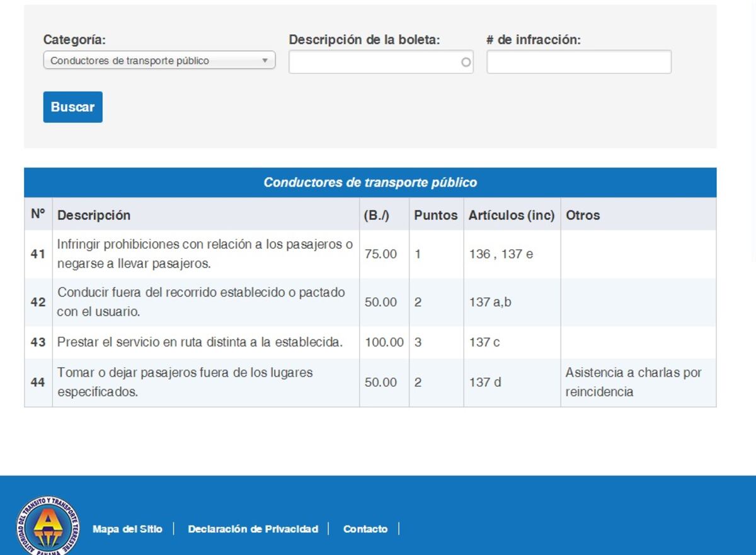This screenshot has height=555, width=756.
Task: Click the circle icon in the Descripción field
Action: pos(466,62)
